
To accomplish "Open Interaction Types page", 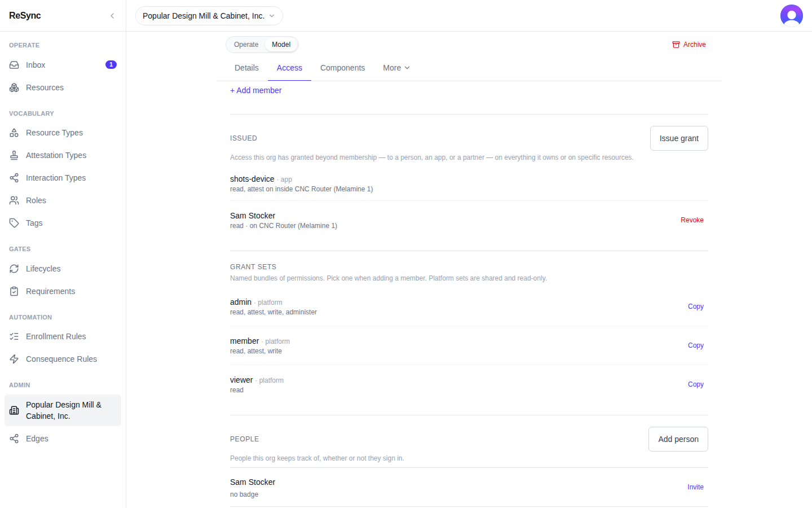I will point(63,178).
